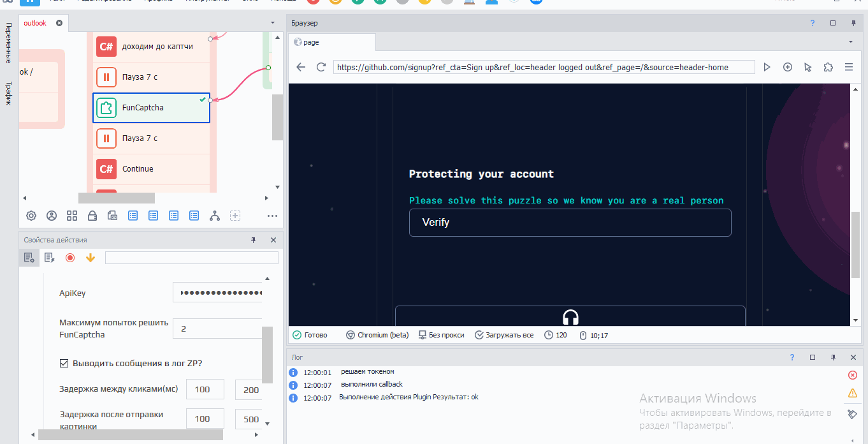Select the Пауза 7 с block above FunCaptcha

click(151, 77)
